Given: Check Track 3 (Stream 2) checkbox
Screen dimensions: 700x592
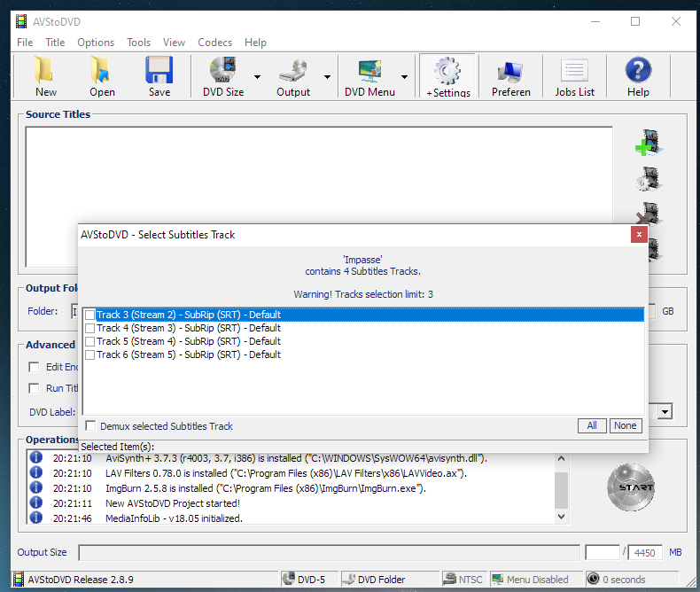Looking at the screenshot, I should point(89,315).
